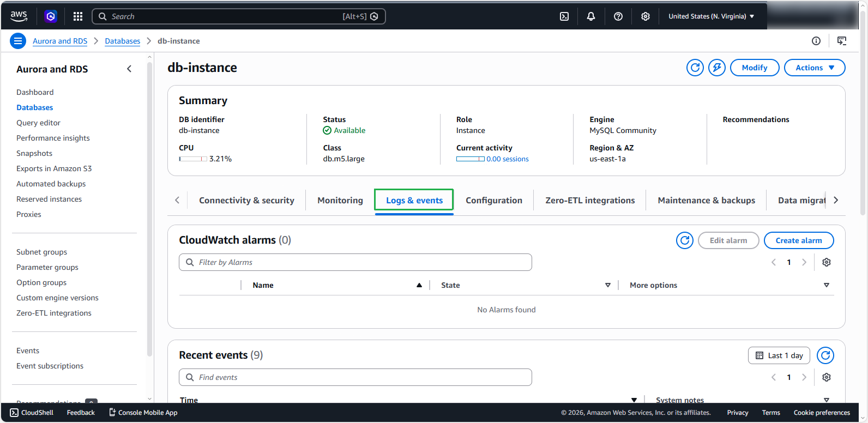Open Parameter groups in the sidebar
Viewport: 868px width, 423px height.
(47, 267)
